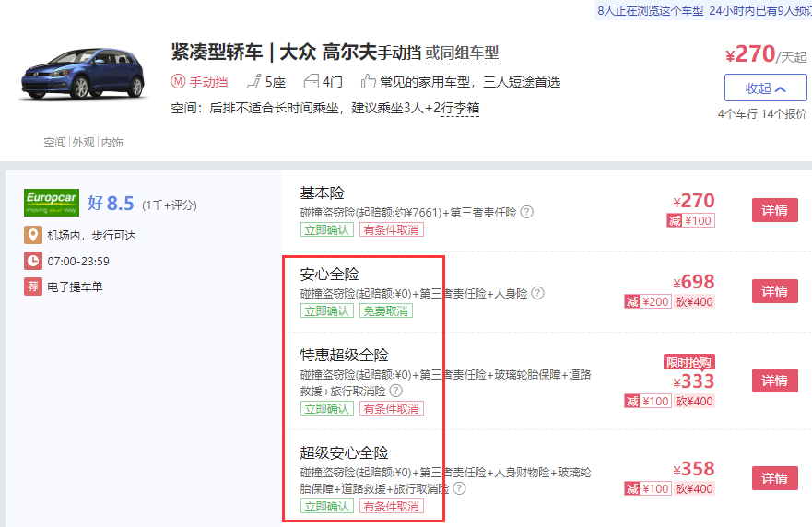Click the help icon beside 基本险 description
This screenshot has height=527, width=812.
[x=527, y=212]
